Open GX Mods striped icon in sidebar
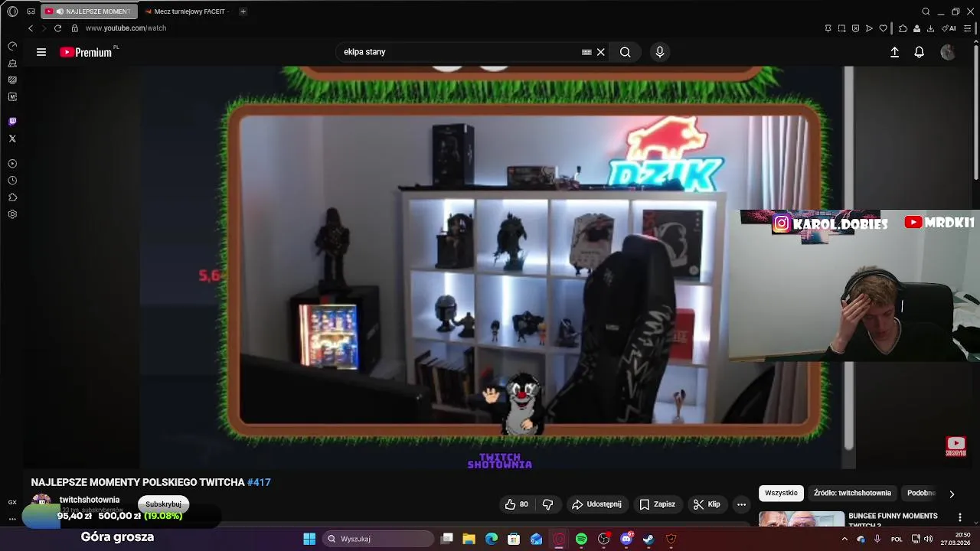Screen dimensions: 980x551 pyautogui.click(x=12, y=80)
